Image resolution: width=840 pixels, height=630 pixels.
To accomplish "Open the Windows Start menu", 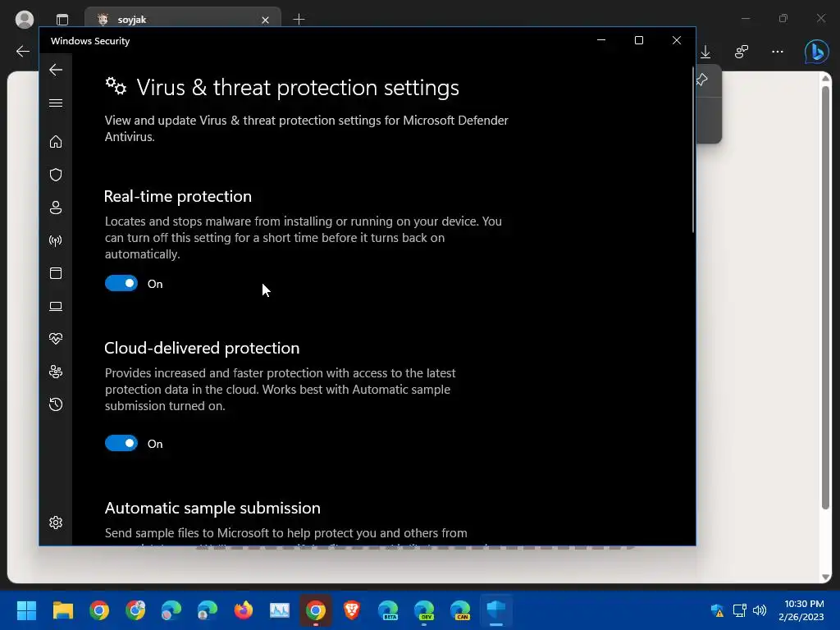I will (26, 610).
